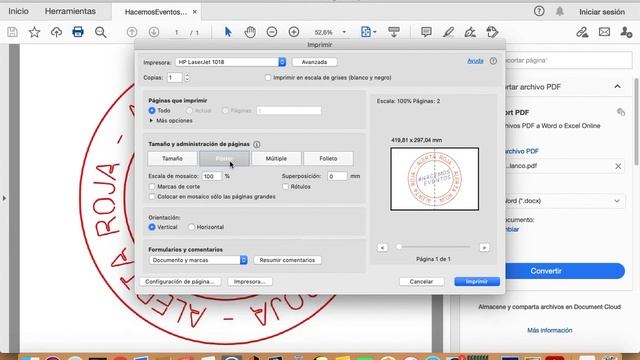Viewport: 640px width, 360px height.
Task: Click the info icon beside Ayuda
Action: pyautogui.click(x=493, y=61)
